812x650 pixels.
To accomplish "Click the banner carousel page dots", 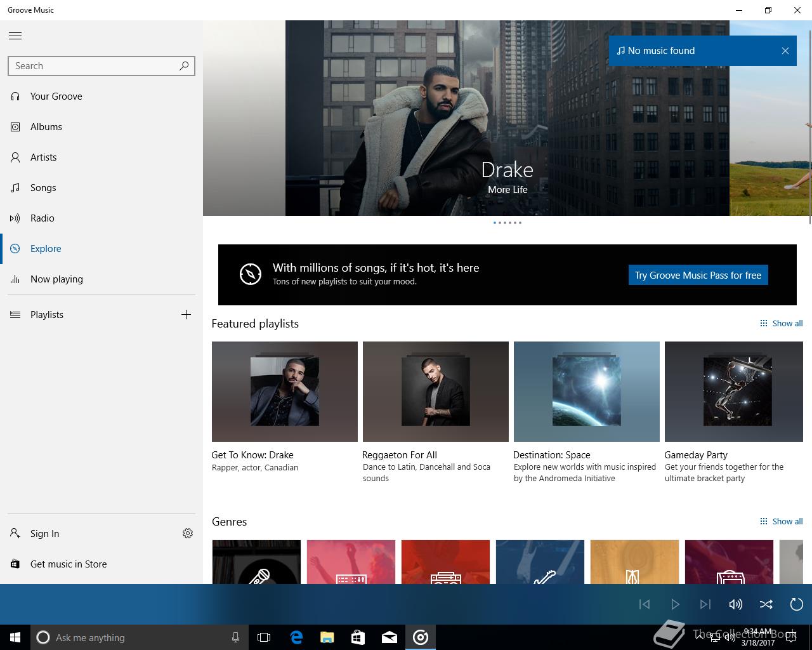I will 507,223.
